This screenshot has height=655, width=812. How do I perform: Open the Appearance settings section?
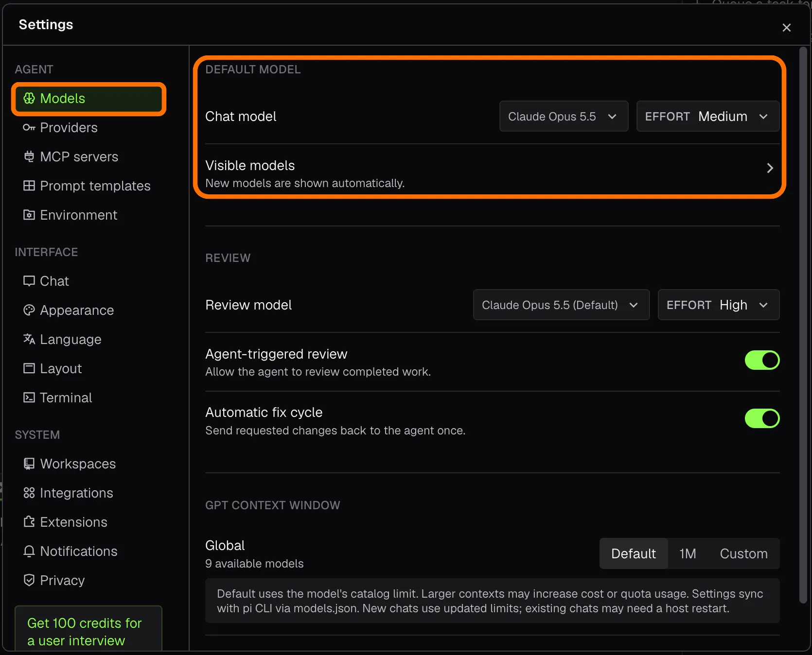(88, 310)
